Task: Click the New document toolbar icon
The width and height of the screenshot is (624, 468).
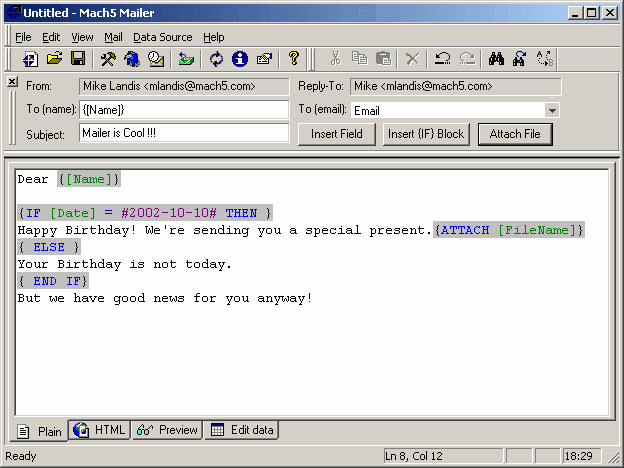Action: tap(30, 59)
